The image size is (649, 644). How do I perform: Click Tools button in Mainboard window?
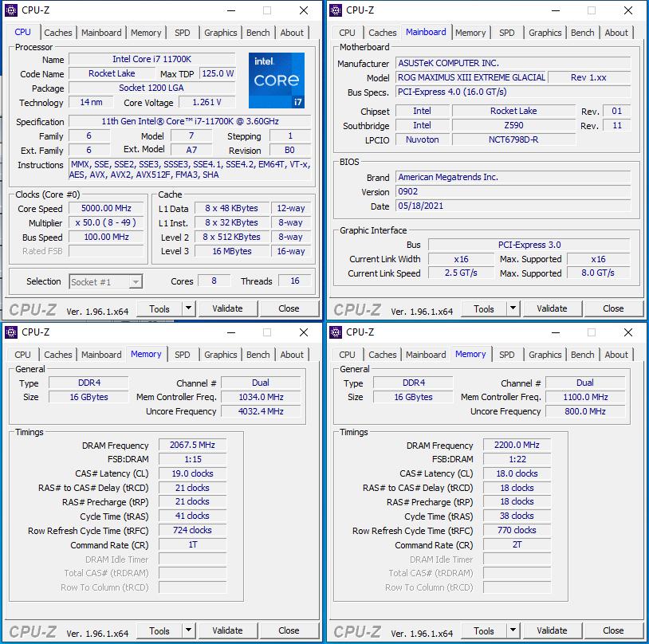pyautogui.click(x=484, y=308)
